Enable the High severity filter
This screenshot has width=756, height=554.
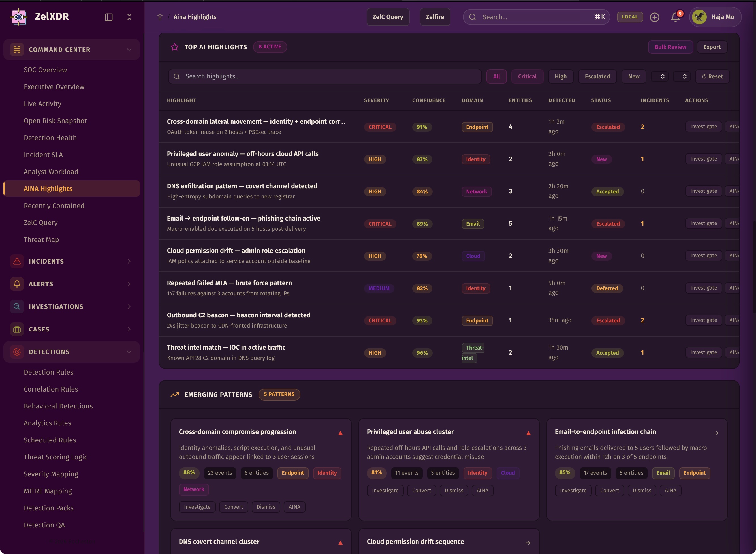[560, 76]
